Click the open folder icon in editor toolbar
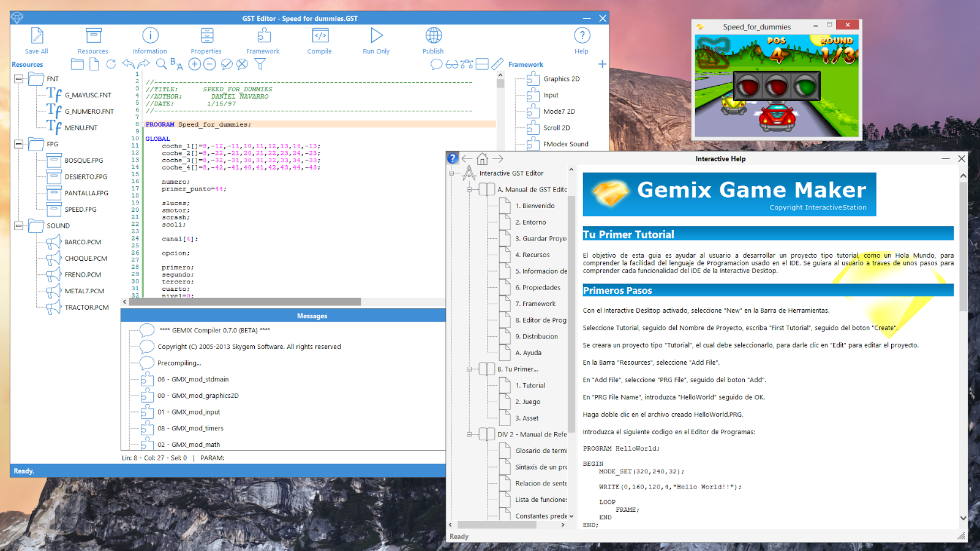The image size is (980, 551). pos(78,64)
